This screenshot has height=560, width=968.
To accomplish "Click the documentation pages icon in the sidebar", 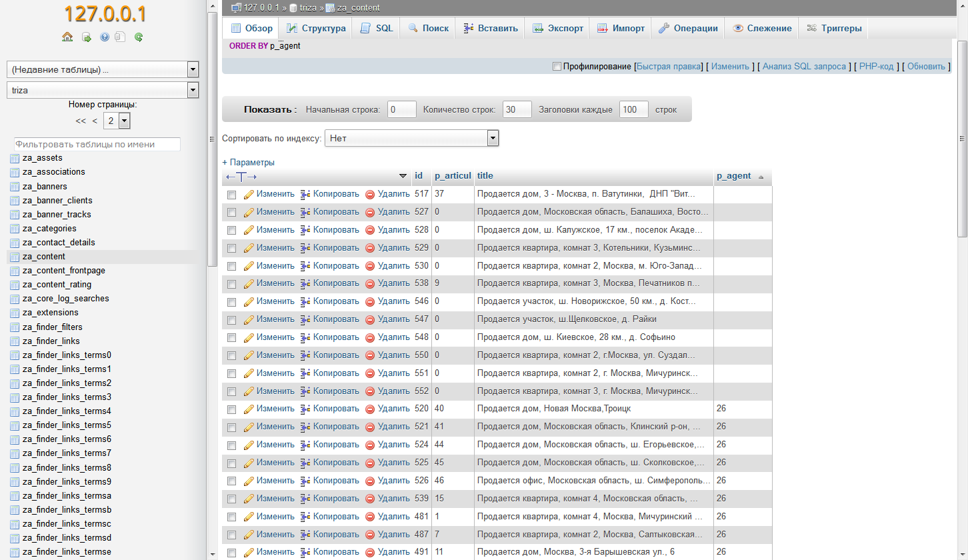I will [120, 37].
